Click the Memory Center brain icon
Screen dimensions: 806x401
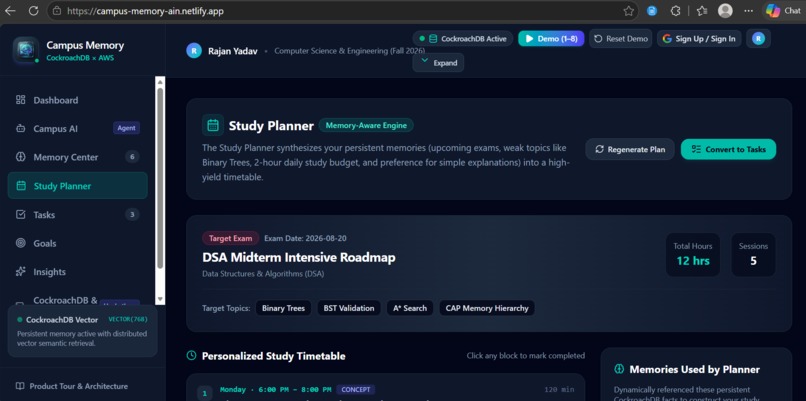tap(21, 157)
